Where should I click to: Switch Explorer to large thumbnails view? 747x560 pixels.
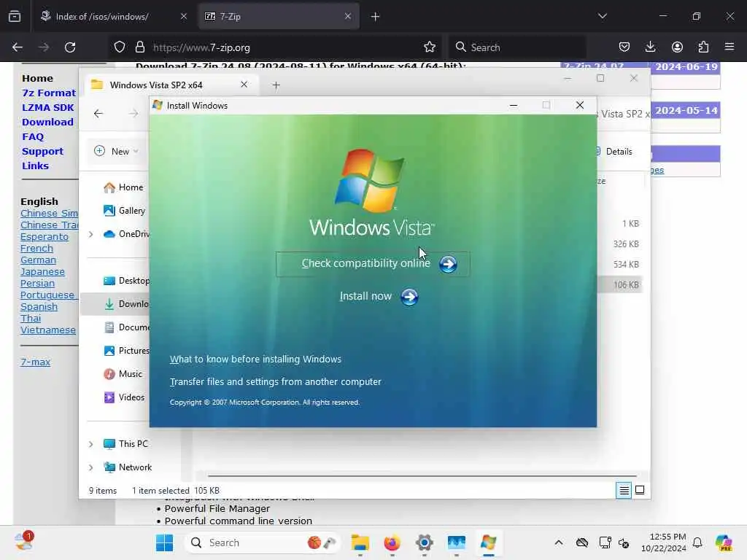pos(640,490)
